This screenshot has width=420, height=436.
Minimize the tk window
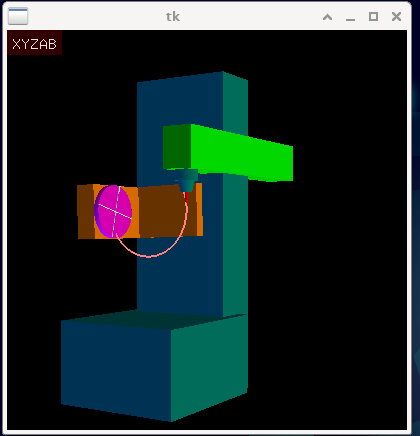[350, 17]
